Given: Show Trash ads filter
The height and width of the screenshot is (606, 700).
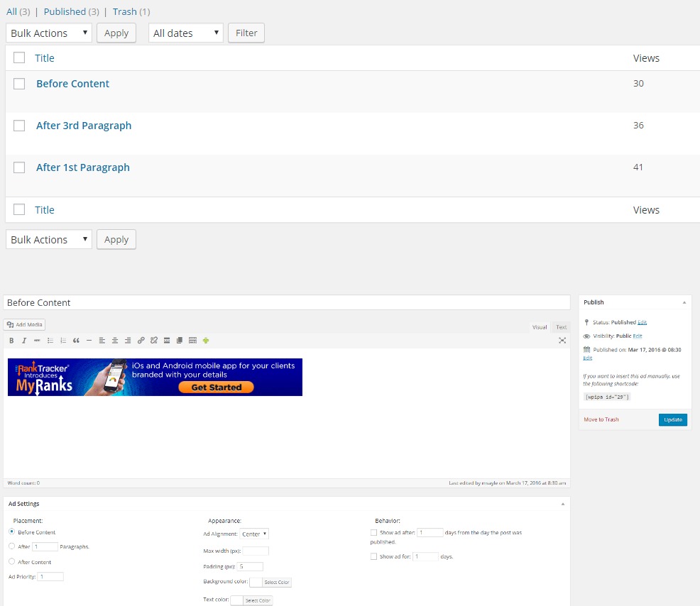Looking at the screenshot, I should point(124,11).
